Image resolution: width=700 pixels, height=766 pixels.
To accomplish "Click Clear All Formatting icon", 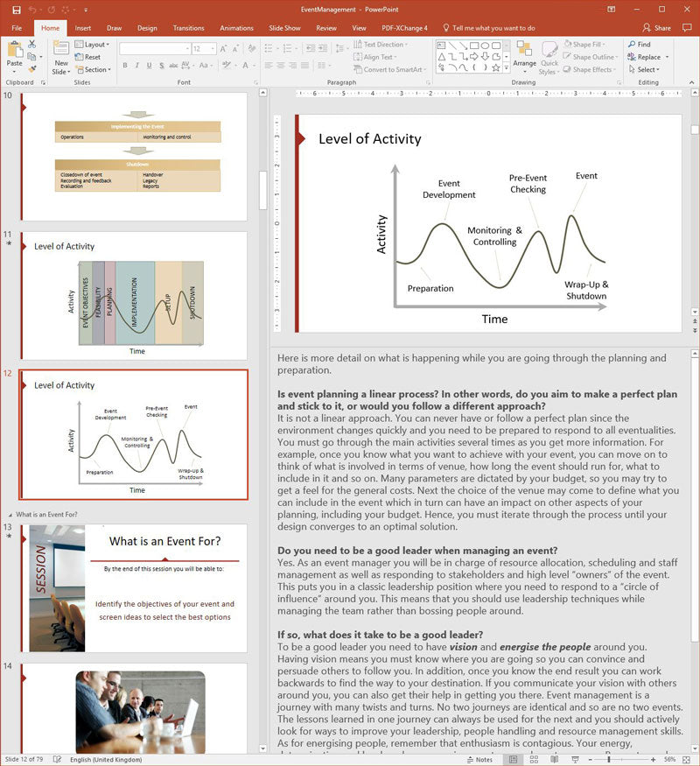I will point(252,48).
